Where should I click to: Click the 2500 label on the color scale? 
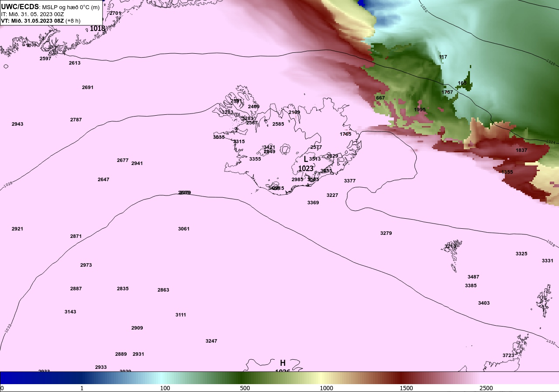coord(486,388)
